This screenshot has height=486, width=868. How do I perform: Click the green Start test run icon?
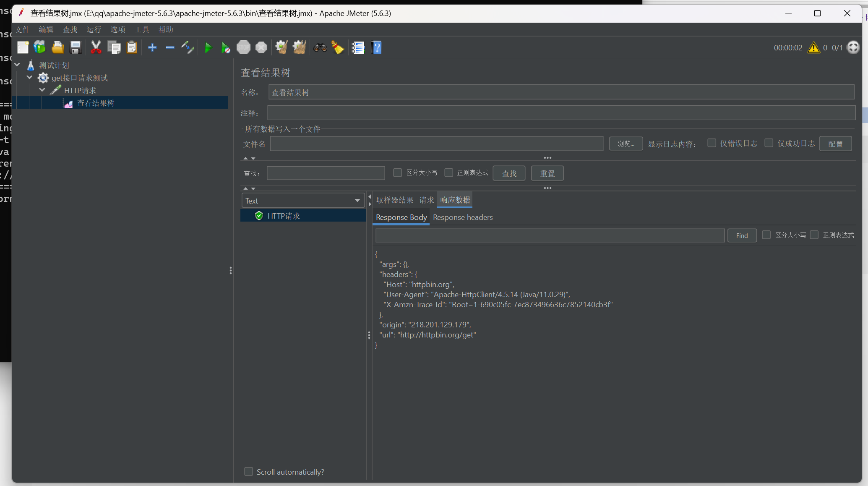pyautogui.click(x=208, y=48)
